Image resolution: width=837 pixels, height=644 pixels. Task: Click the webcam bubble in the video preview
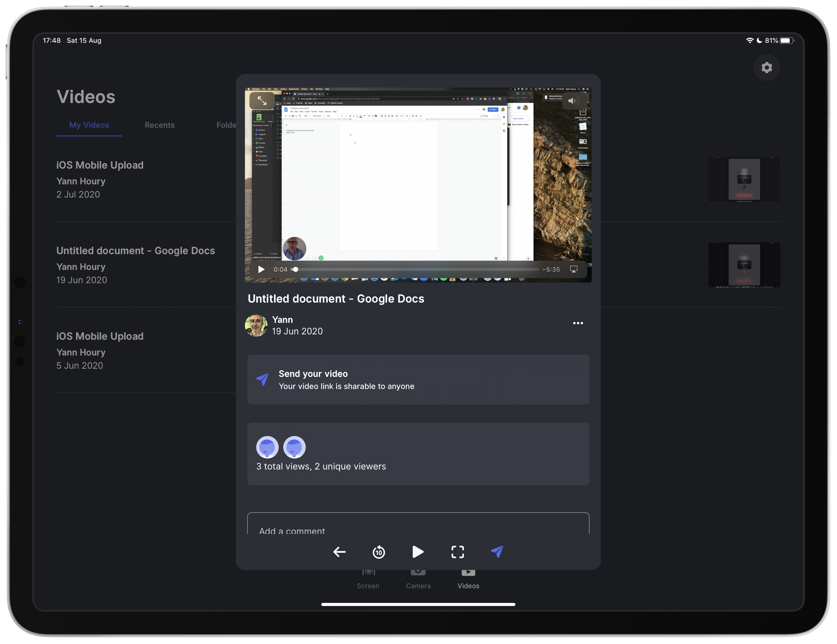tap(294, 248)
